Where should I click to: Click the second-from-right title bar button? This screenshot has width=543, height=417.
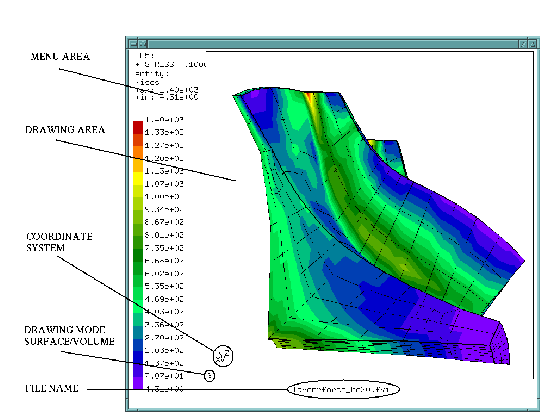pos(523,44)
